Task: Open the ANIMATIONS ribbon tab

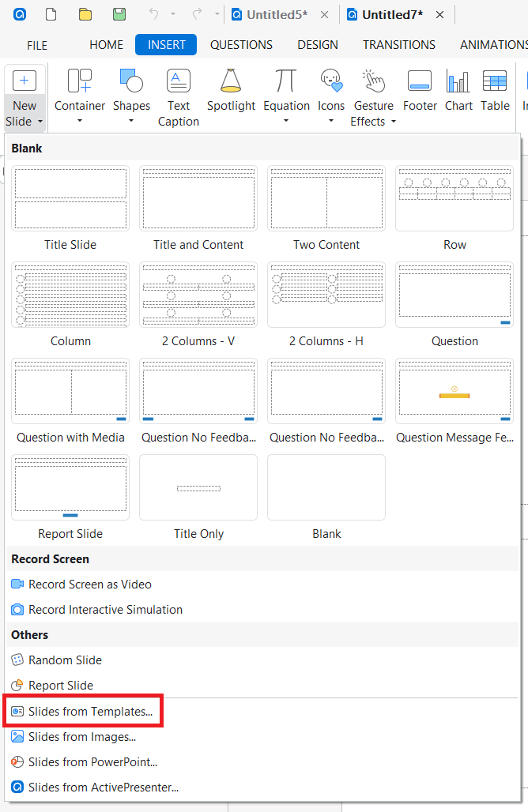Action: click(492, 45)
